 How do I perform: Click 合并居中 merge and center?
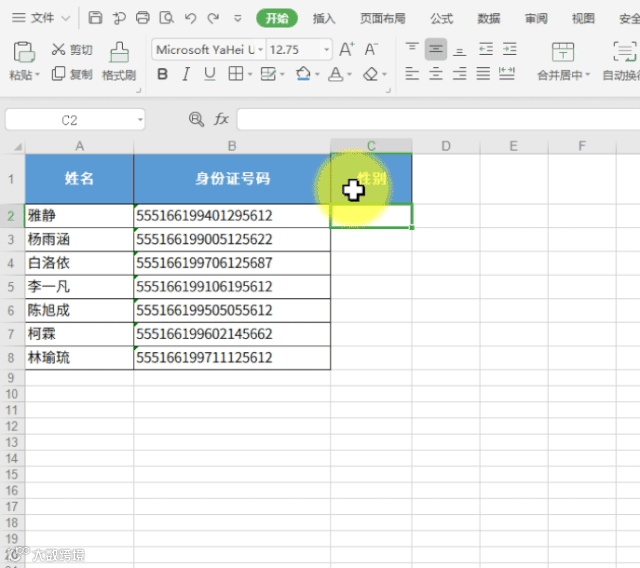[563, 61]
